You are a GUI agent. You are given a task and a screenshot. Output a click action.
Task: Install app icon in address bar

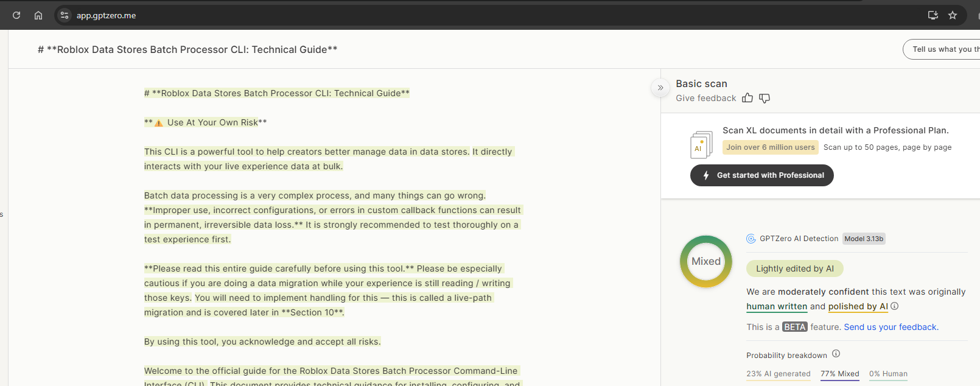933,15
